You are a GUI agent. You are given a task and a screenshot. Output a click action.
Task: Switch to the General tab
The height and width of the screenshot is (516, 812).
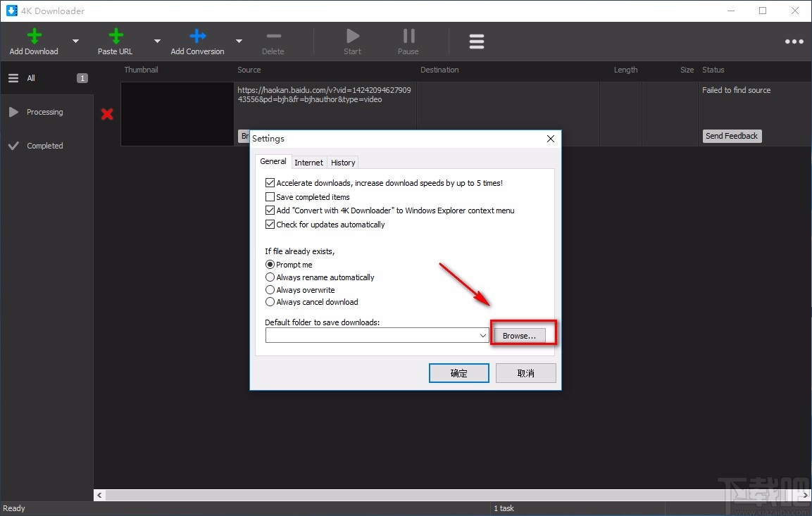273,161
